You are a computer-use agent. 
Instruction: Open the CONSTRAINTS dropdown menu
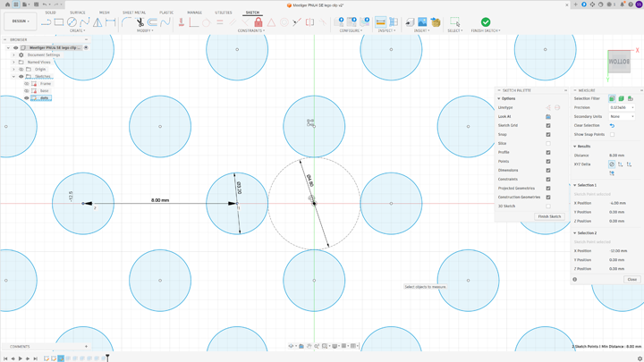(x=251, y=30)
